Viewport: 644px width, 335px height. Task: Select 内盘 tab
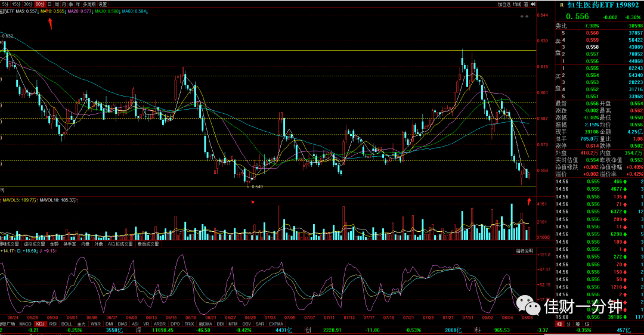(x=85, y=244)
